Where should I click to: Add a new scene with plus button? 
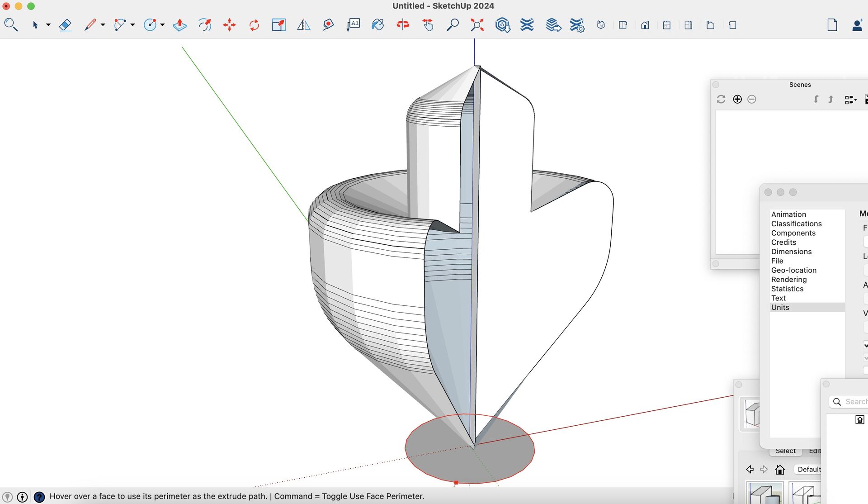click(737, 100)
